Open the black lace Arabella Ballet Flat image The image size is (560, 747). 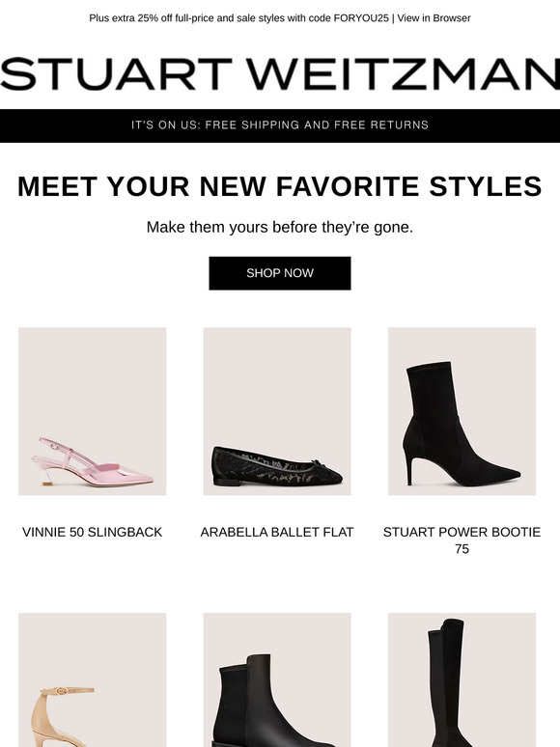[277, 411]
